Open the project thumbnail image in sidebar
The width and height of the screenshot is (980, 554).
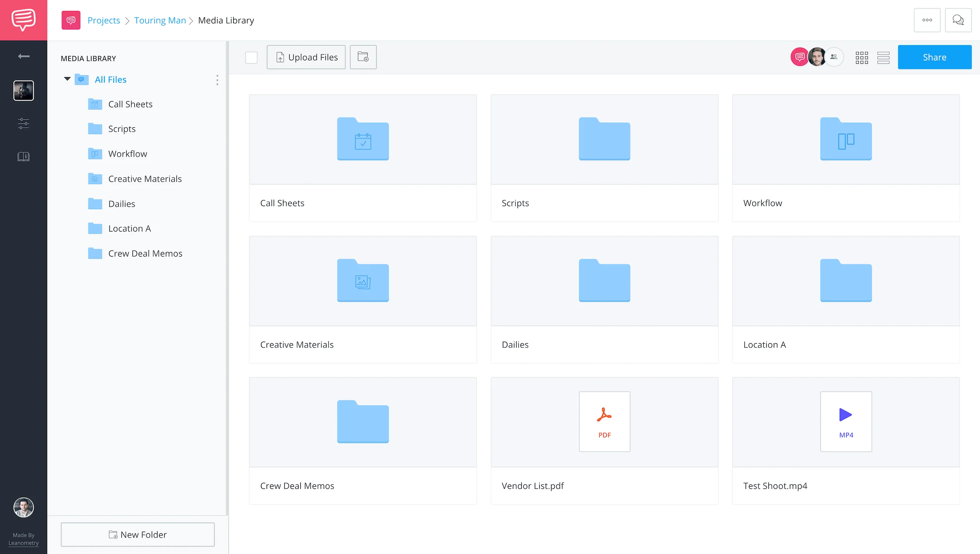tap(23, 91)
